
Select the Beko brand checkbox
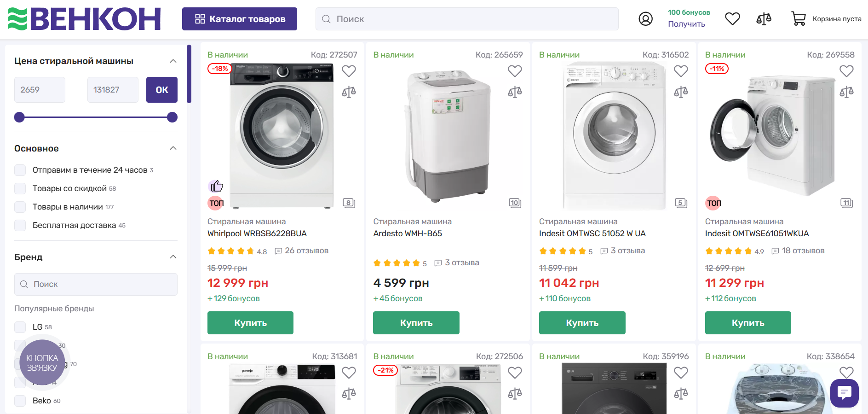click(20, 401)
